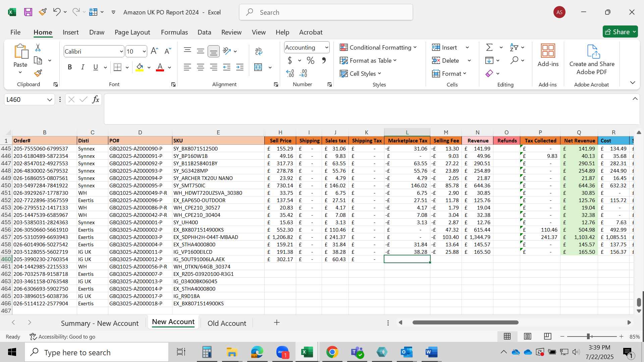644x362 pixels.
Task: Toggle Middle Align for cell contents
Action: 201,51
